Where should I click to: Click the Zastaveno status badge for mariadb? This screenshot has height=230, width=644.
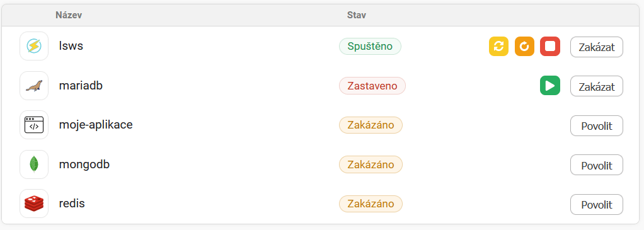coord(372,86)
